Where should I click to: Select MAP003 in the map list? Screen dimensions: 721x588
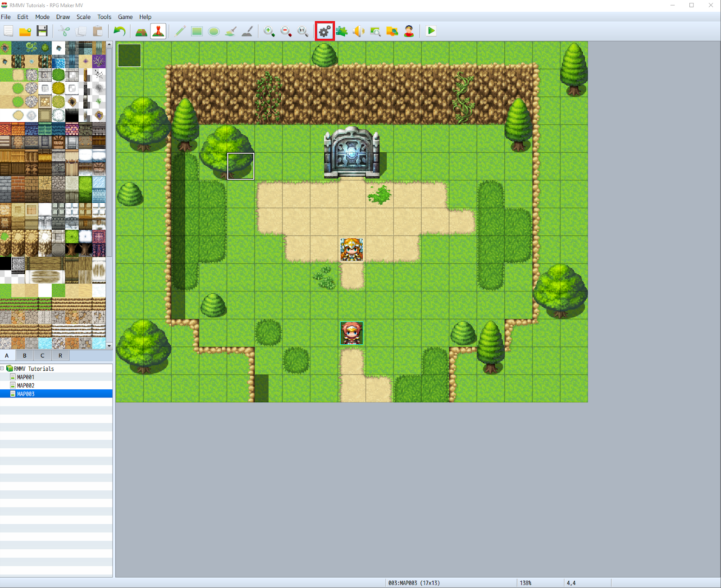click(26, 394)
